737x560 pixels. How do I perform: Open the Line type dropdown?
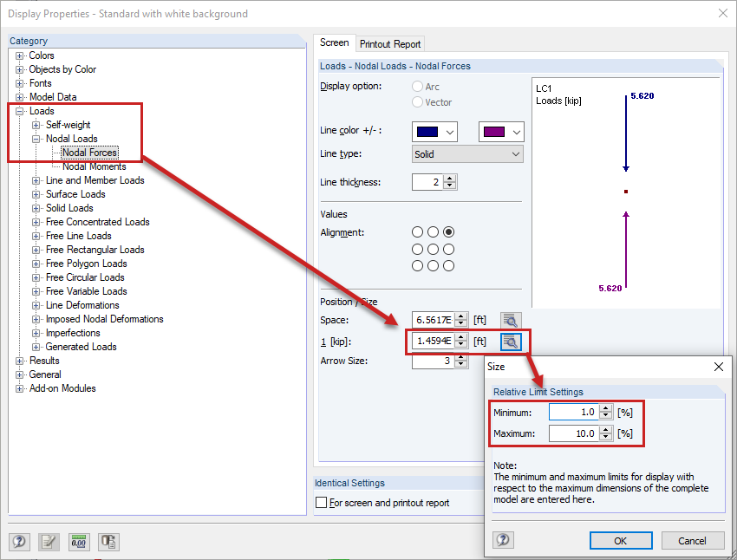467,153
